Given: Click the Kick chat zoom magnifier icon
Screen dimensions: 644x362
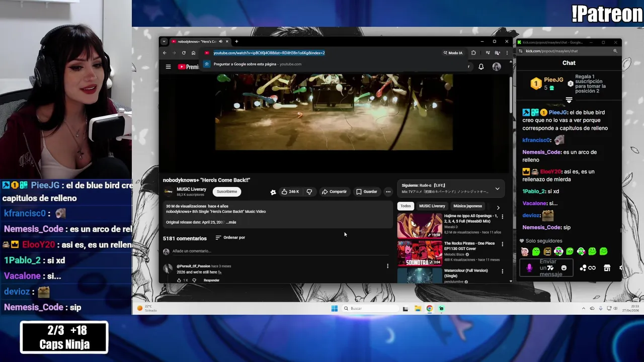Looking at the screenshot, I should point(615,51).
